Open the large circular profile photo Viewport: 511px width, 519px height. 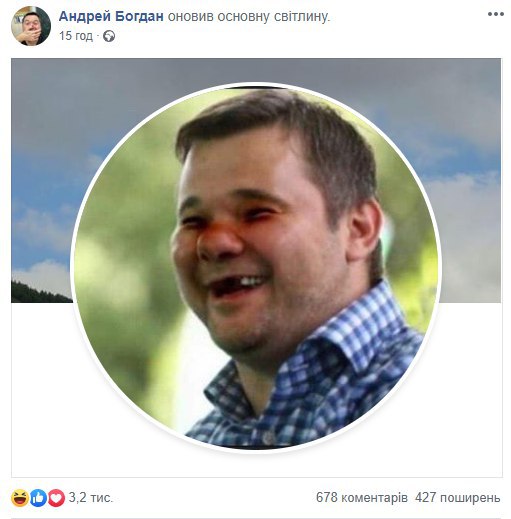256,267
